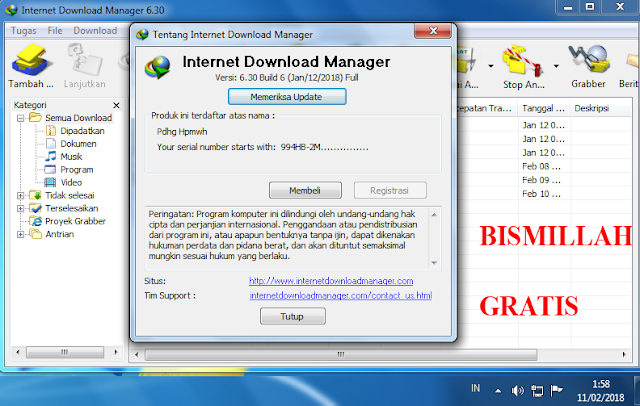Open the Tugas menu
Screen dimensions: 640x406
click(23, 31)
